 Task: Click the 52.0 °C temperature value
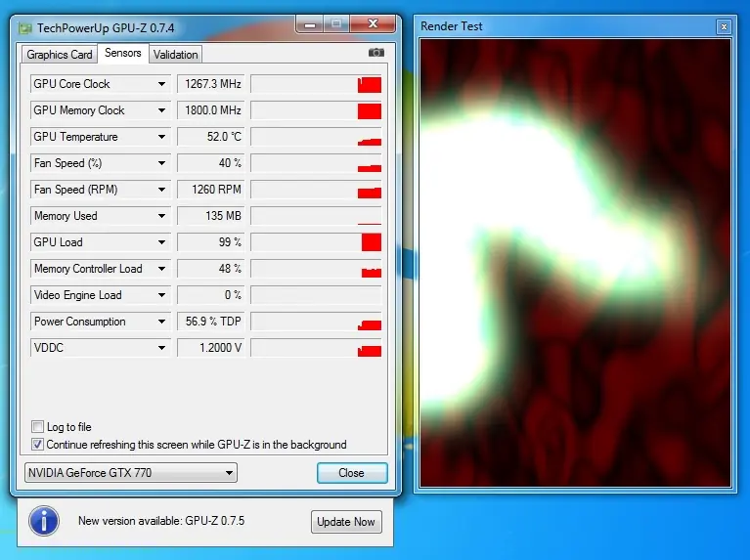click(x=211, y=137)
